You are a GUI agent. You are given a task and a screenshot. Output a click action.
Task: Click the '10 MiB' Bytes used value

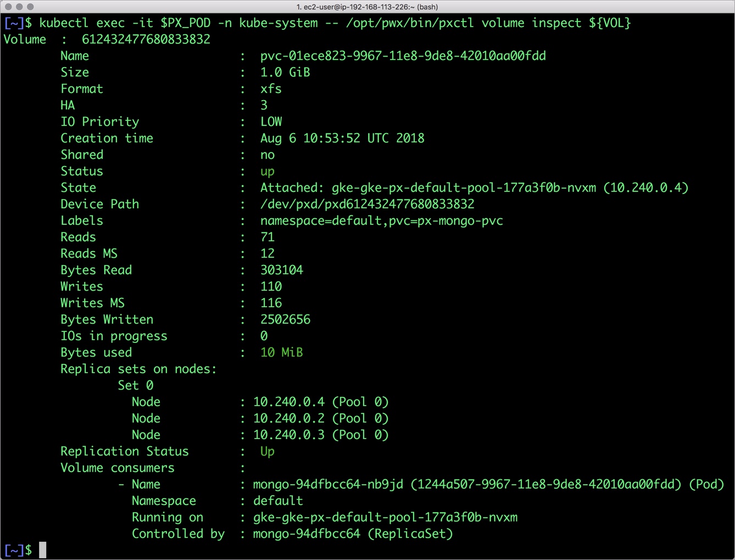[x=281, y=353]
